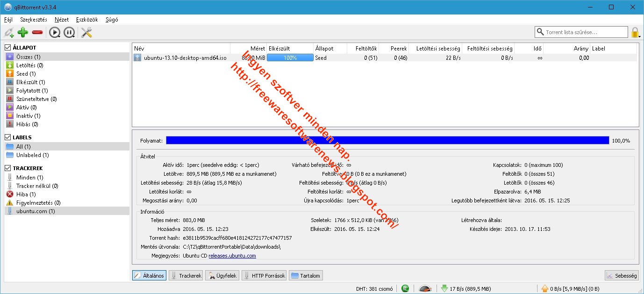Sort by the Arány column header

click(566, 49)
